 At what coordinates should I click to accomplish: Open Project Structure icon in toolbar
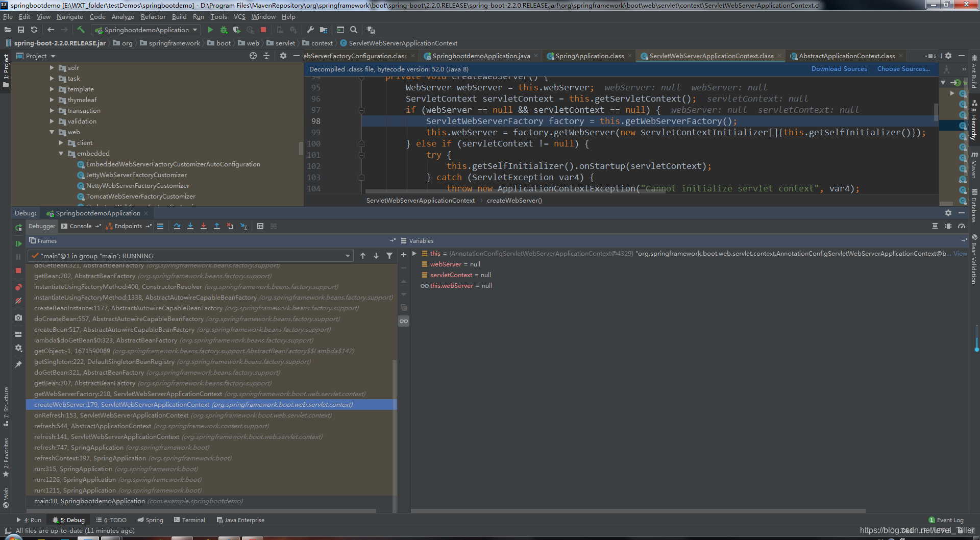[324, 30]
